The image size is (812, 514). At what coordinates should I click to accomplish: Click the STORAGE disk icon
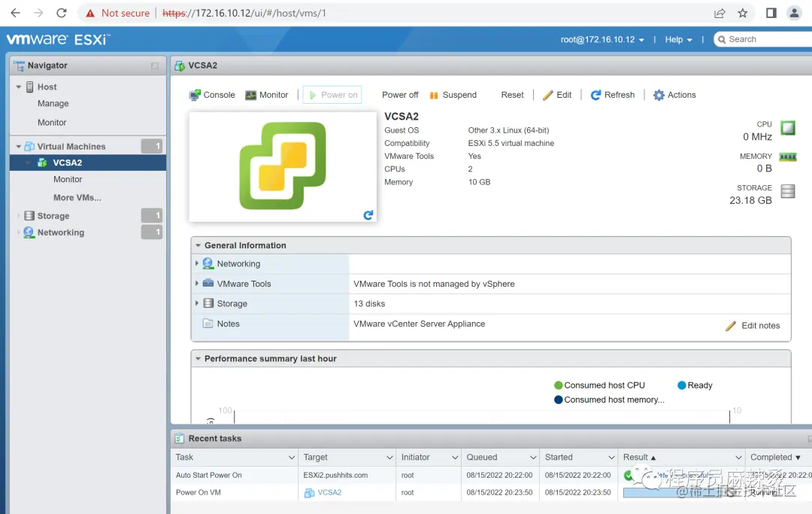(788, 191)
